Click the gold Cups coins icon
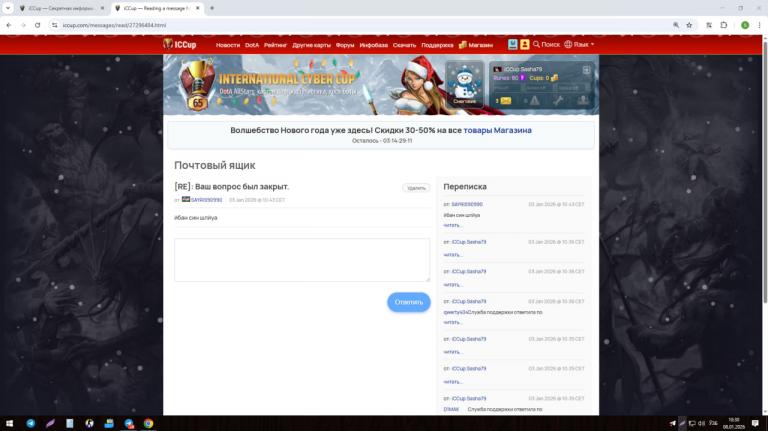This screenshot has width=768, height=431. 554,78
